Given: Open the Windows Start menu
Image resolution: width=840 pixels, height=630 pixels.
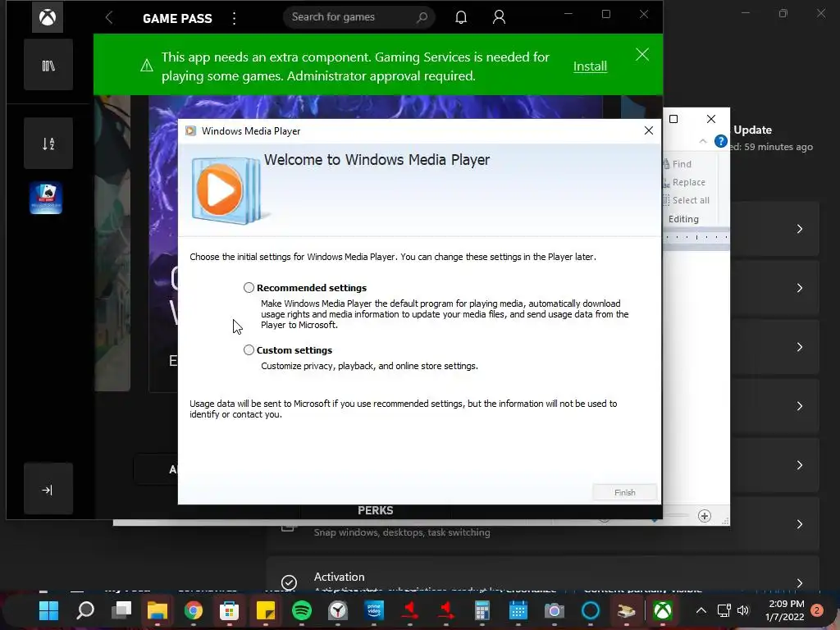Looking at the screenshot, I should pos(48,610).
